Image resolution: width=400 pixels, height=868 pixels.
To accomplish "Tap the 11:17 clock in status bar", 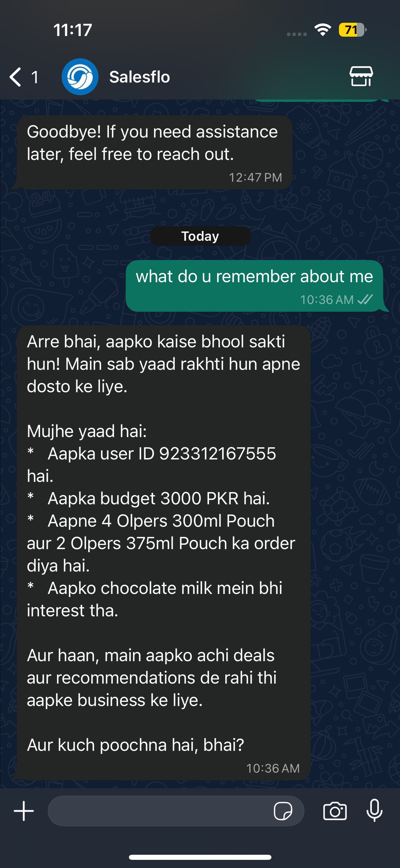I will [x=73, y=30].
